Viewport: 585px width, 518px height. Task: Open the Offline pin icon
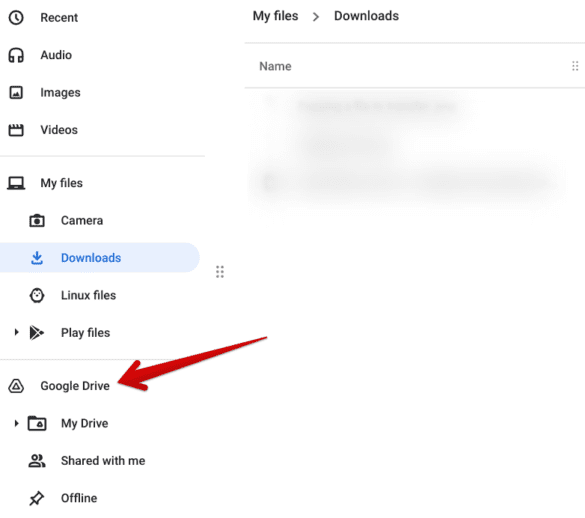point(37,498)
